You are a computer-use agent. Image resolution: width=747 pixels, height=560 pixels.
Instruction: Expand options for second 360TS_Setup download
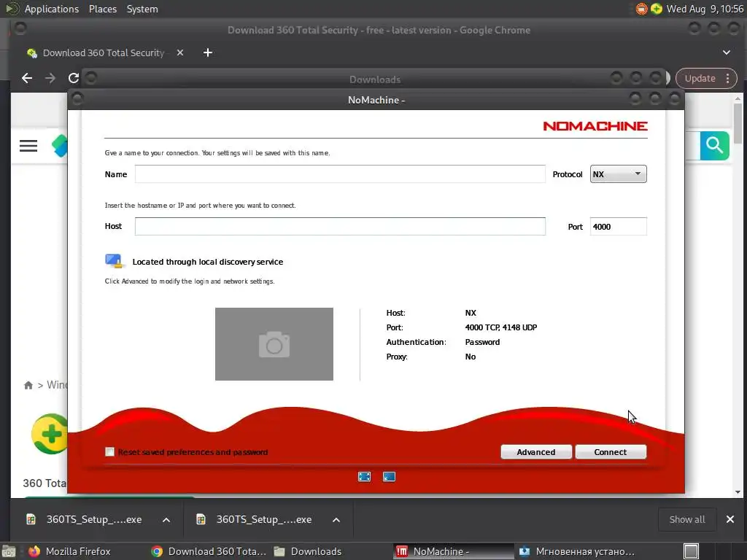[336, 520]
